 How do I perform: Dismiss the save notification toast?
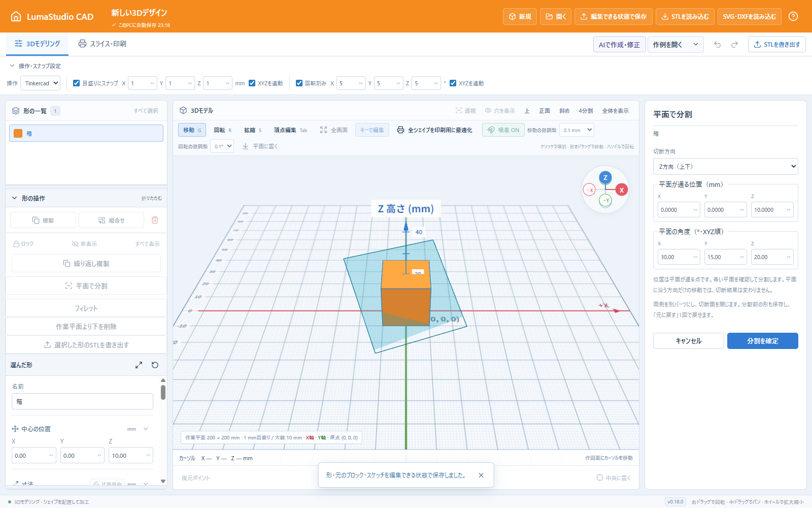(x=481, y=475)
